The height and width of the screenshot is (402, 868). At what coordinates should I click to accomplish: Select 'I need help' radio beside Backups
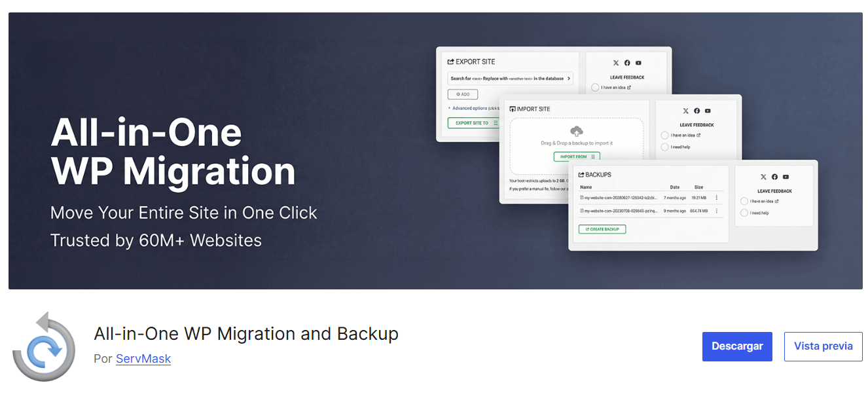tap(744, 213)
